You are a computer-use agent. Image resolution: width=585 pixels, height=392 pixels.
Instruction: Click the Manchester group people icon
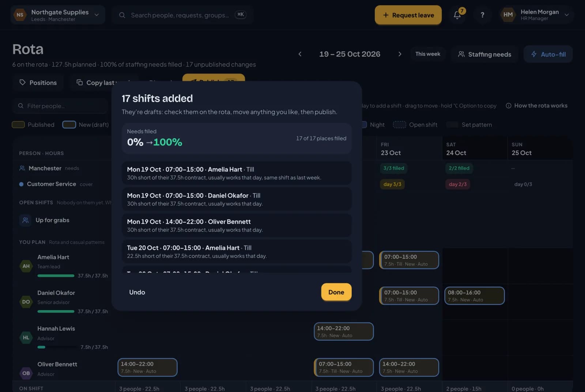(22, 168)
